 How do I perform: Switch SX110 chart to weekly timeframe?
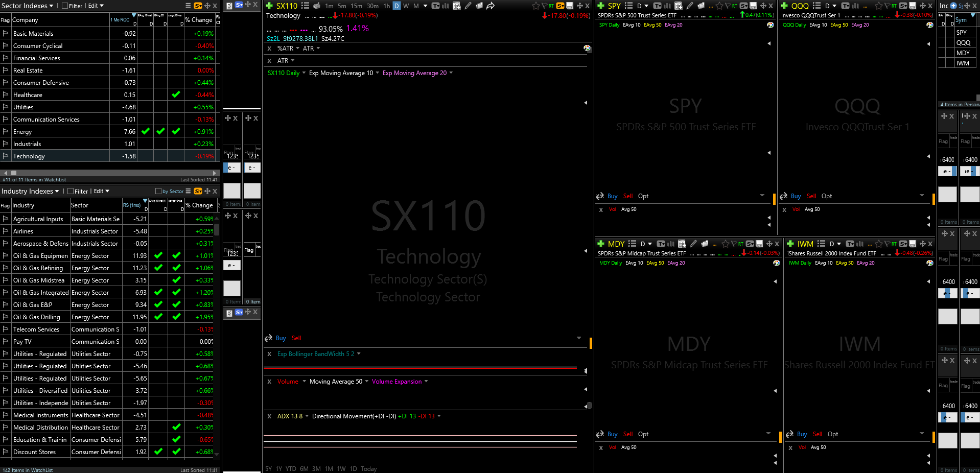406,6
